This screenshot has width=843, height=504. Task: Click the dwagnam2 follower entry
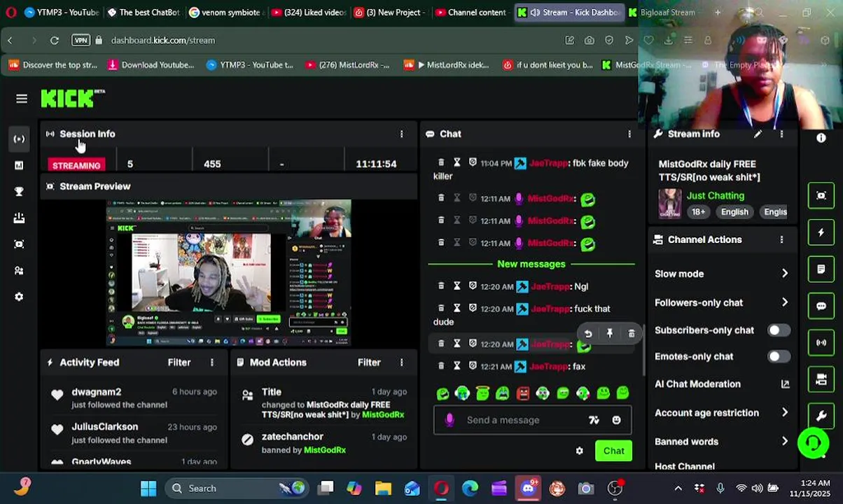coord(133,398)
